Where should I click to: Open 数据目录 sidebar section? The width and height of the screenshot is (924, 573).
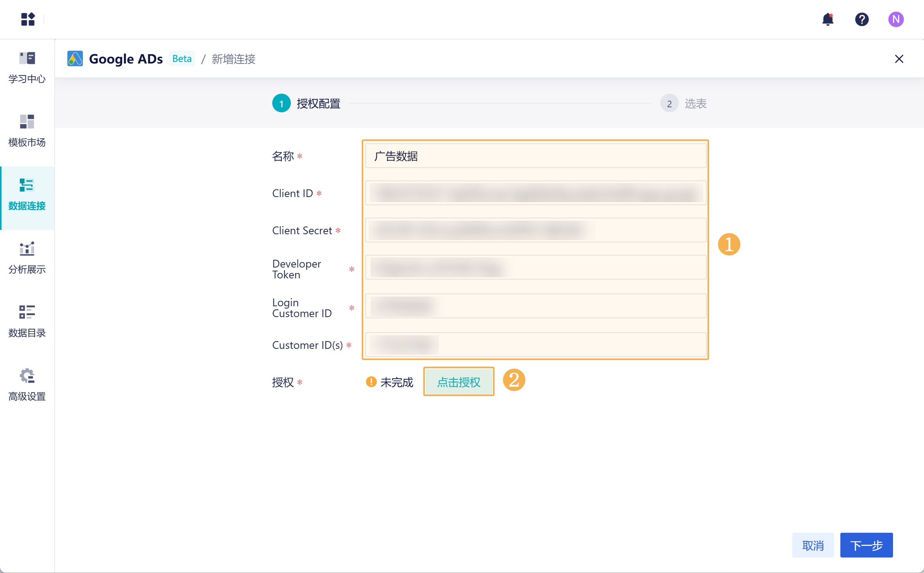click(x=27, y=322)
